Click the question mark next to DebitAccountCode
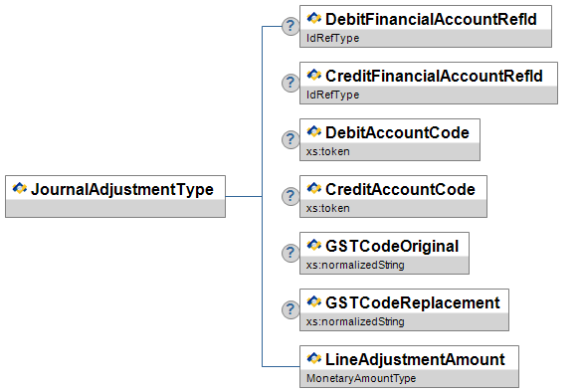Image resolution: width=580 pixels, height=392 pixels. [290, 140]
